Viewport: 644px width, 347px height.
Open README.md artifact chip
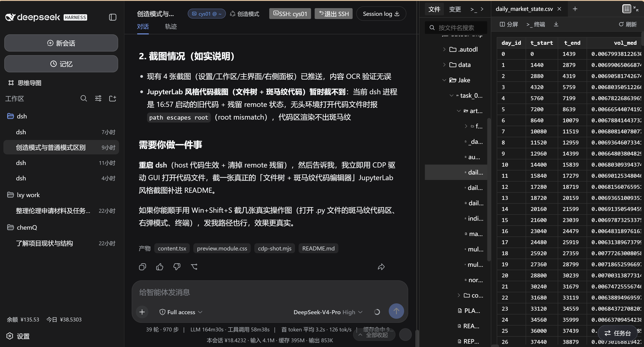coord(318,248)
